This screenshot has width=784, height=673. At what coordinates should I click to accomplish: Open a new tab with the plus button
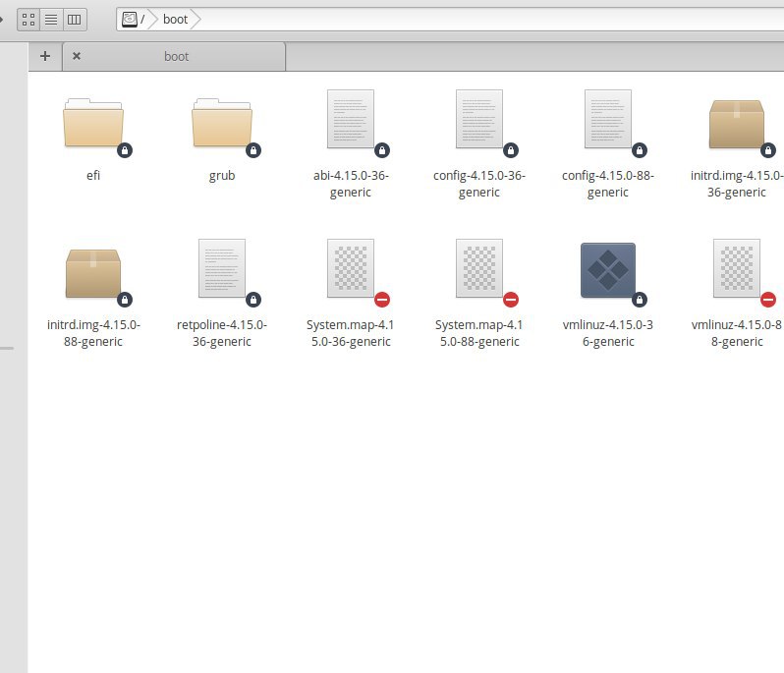point(45,56)
